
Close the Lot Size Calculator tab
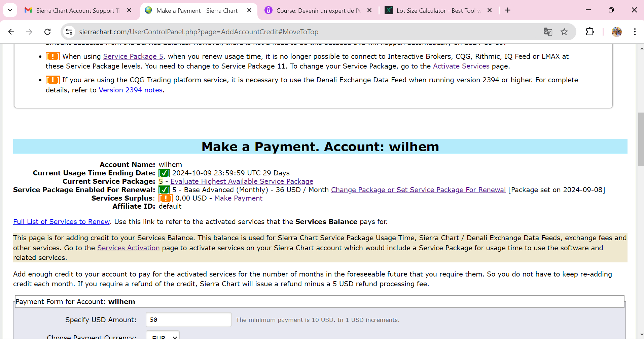[x=490, y=10]
